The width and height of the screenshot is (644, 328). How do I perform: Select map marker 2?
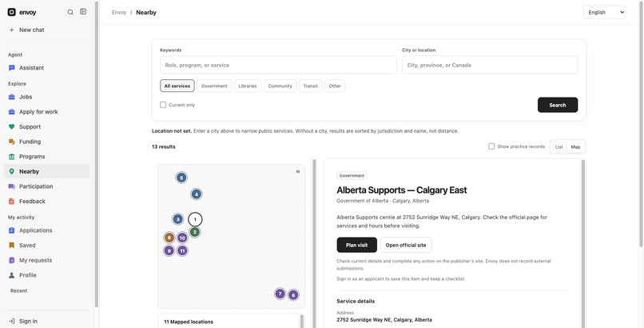pyautogui.click(x=195, y=232)
